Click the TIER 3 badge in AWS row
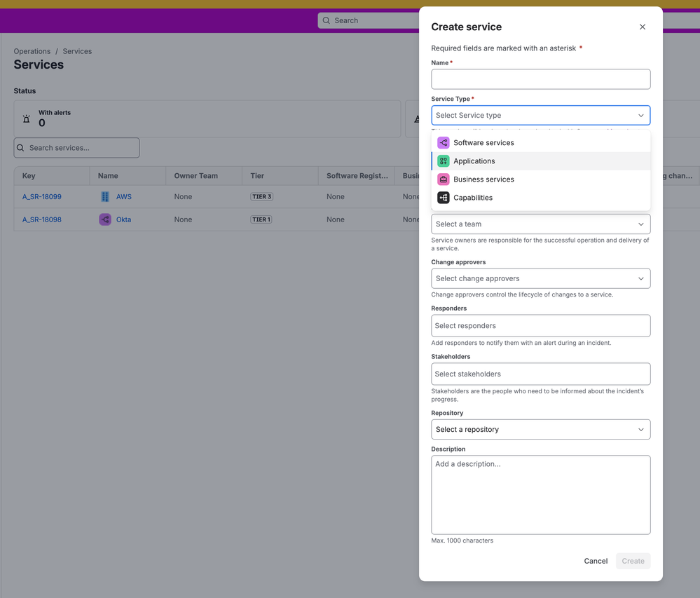This screenshot has height=598, width=700. pyautogui.click(x=261, y=196)
